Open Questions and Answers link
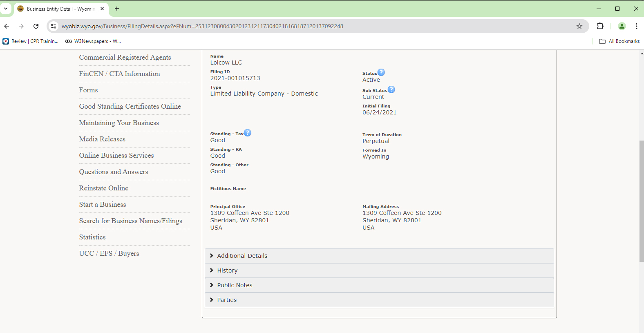Viewport: 644px width, 333px height. coord(114,172)
